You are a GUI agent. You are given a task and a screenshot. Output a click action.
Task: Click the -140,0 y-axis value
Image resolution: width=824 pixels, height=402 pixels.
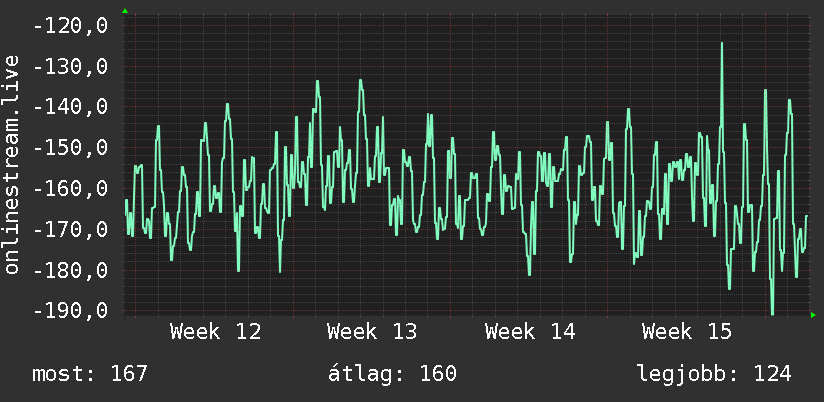(x=70, y=107)
